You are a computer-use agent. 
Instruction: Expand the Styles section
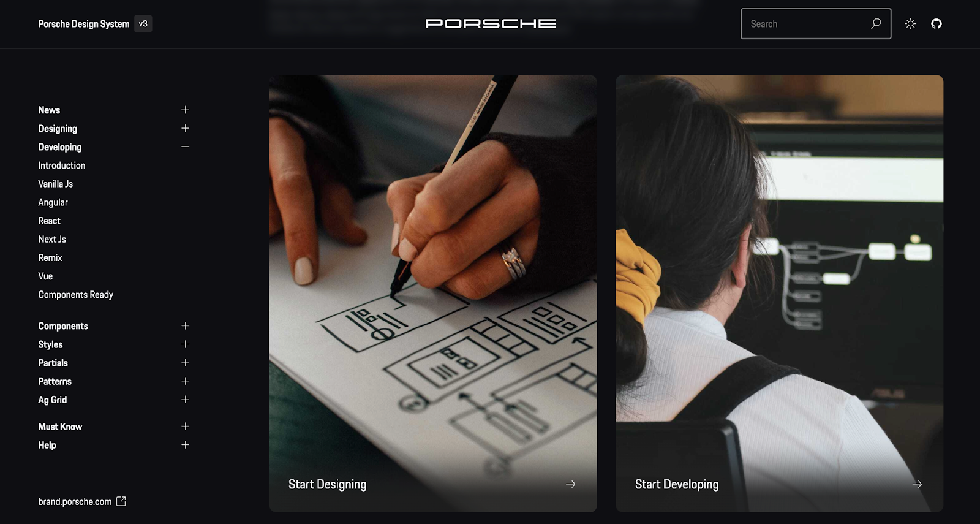pos(185,344)
